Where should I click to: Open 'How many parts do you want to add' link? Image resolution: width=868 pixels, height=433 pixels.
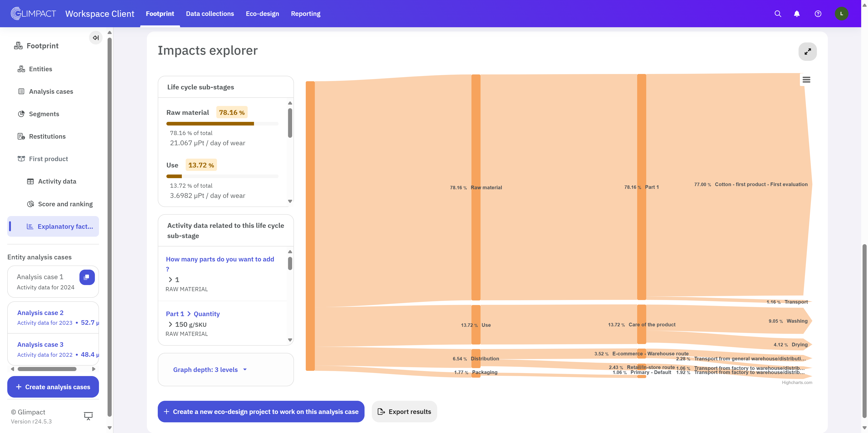[220, 264]
